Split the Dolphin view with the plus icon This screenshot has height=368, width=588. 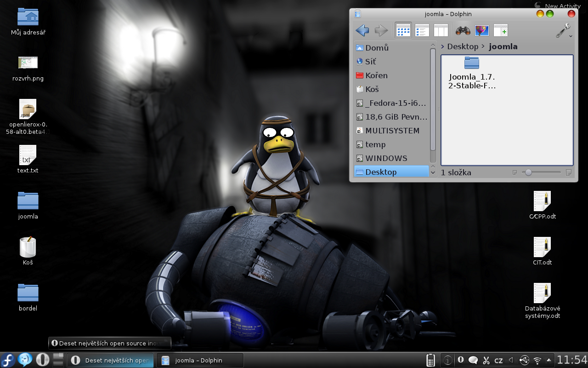pyautogui.click(x=500, y=31)
